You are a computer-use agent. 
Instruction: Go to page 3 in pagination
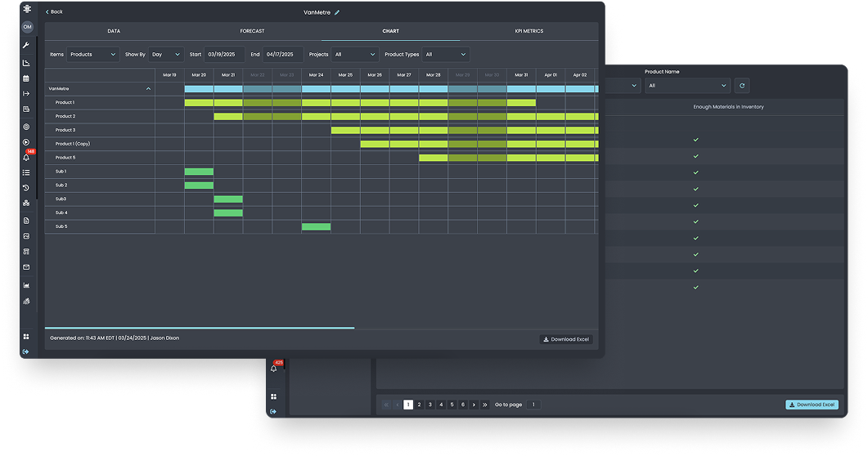point(430,405)
